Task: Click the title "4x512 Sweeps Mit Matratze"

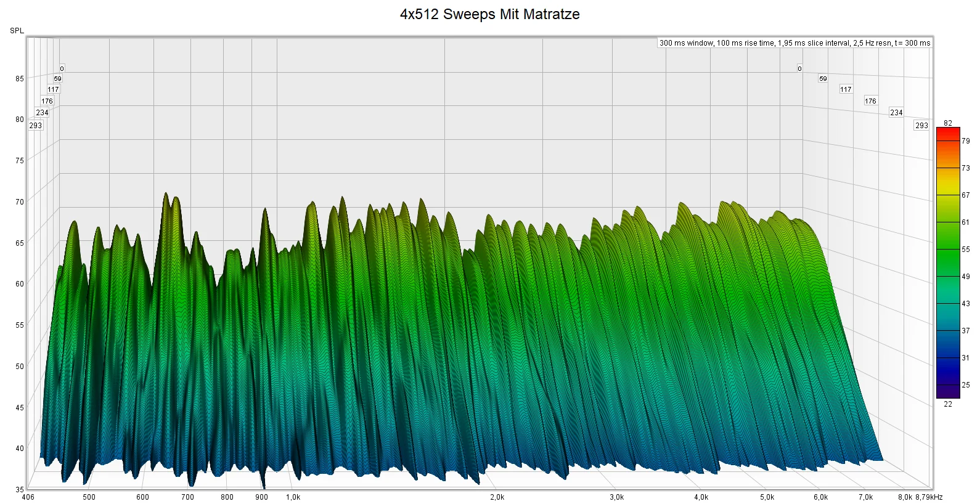Action: [x=490, y=14]
